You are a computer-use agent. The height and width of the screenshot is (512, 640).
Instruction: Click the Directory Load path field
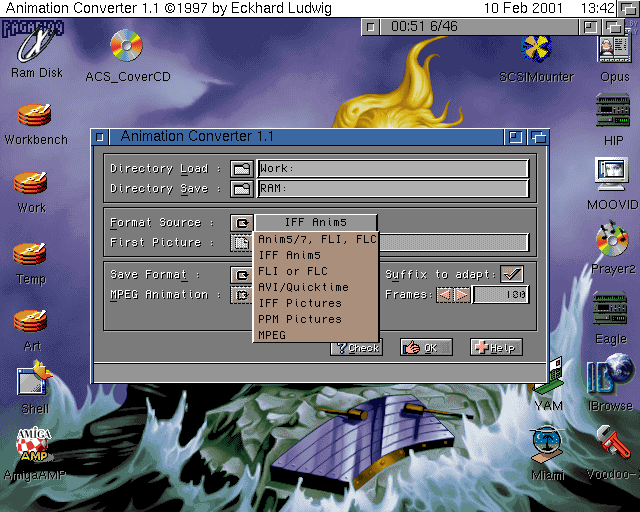click(x=393, y=169)
